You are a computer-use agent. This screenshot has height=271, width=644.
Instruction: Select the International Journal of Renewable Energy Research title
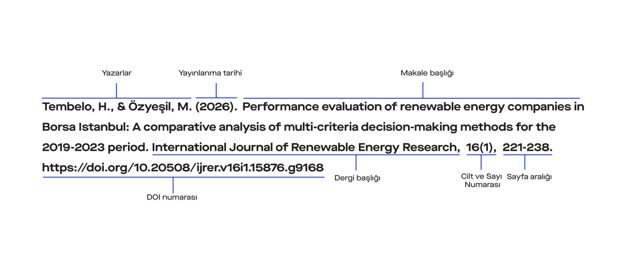coord(305,147)
